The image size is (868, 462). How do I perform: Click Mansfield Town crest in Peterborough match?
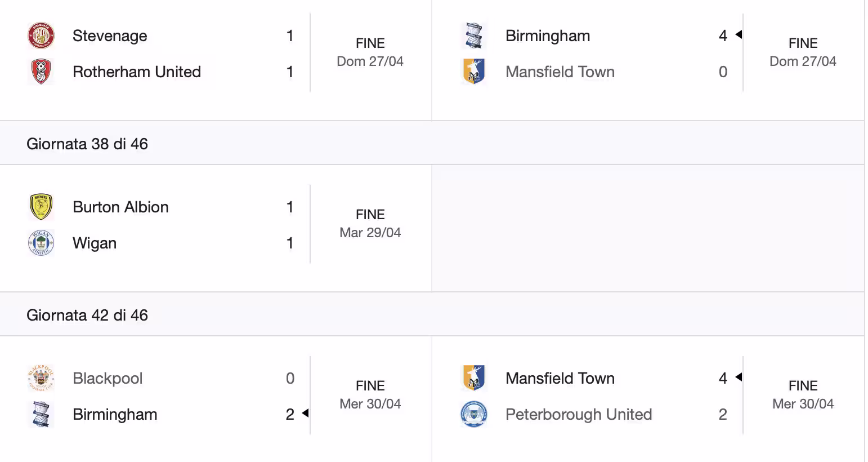(x=474, y=378)
